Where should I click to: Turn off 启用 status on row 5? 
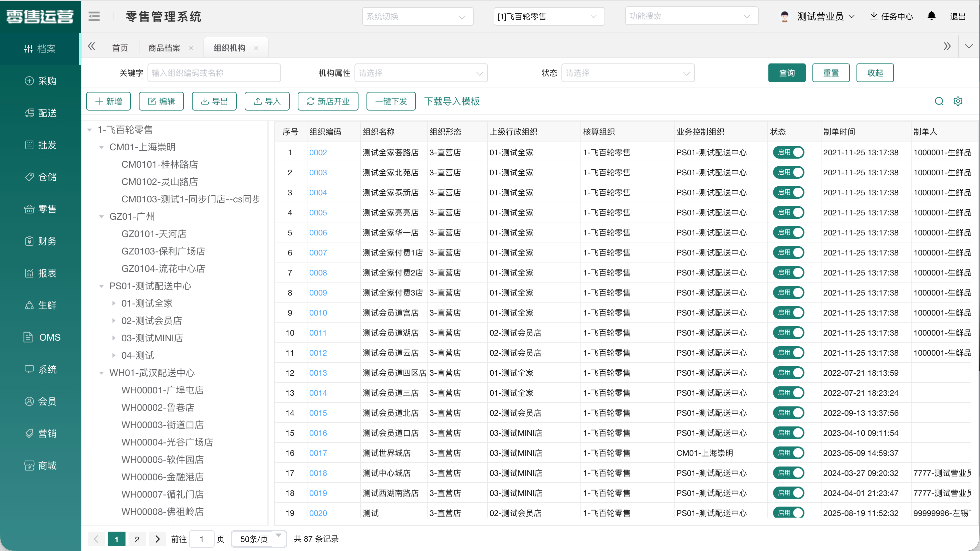(789, 232)
